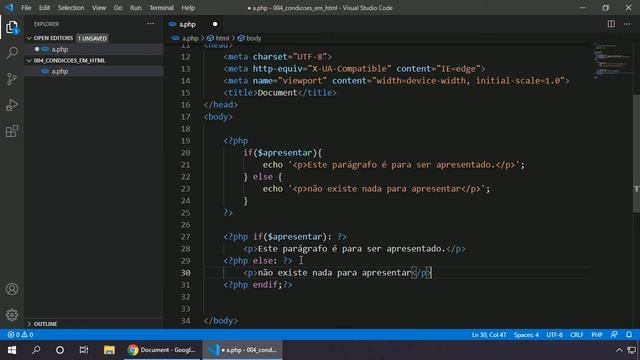The width and height of the screenshot is (640, 360).
Task: Open File Explorer from the taskbar
Action: click(x=109, y=350)
